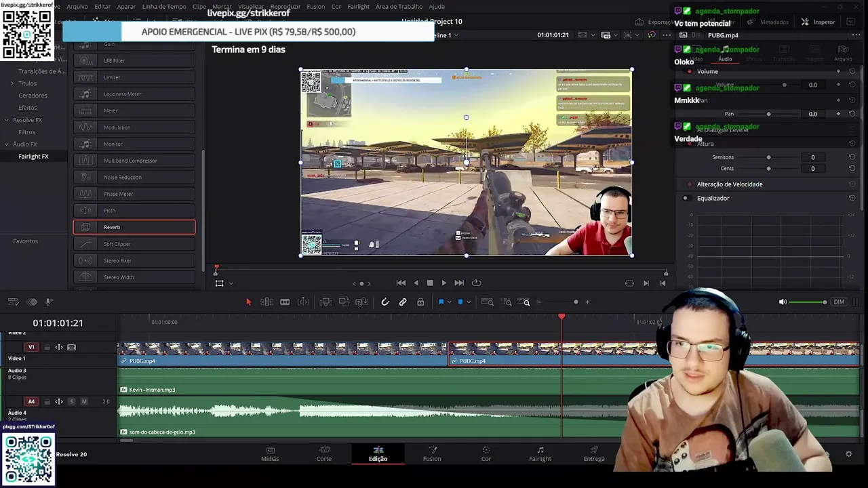The width and height of the screenshot is (868, 488).
Task: Select the Pitch audio effect
Action: 134,210
